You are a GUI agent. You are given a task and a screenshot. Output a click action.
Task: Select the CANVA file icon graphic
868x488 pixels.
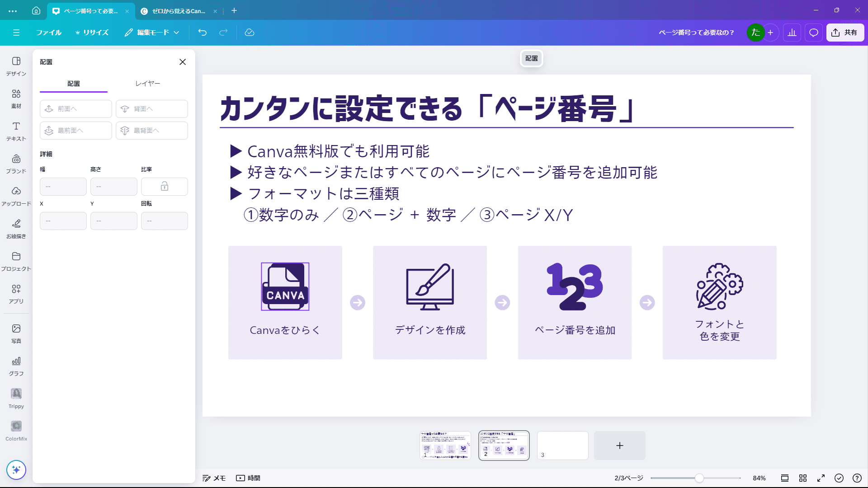(x=285, y=286)
